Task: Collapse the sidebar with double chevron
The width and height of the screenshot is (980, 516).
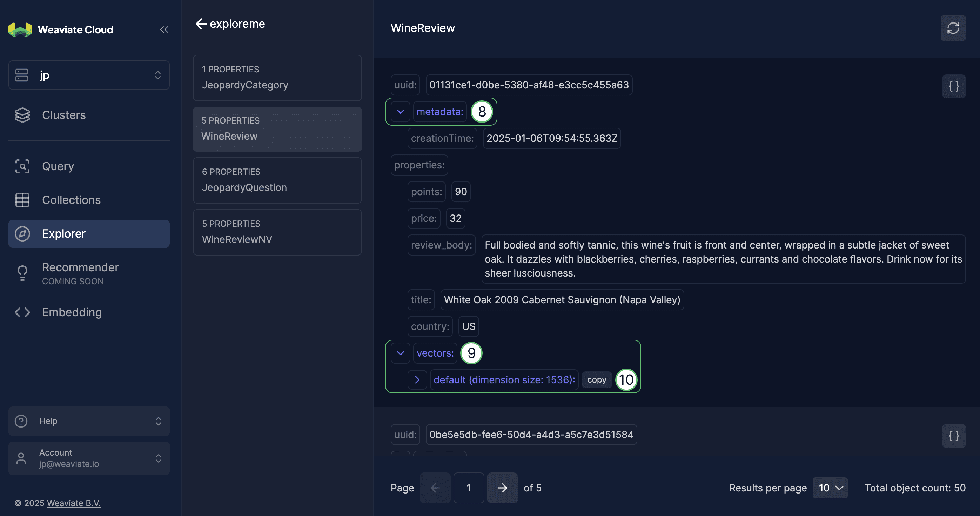Action: [x=164, y=29]
